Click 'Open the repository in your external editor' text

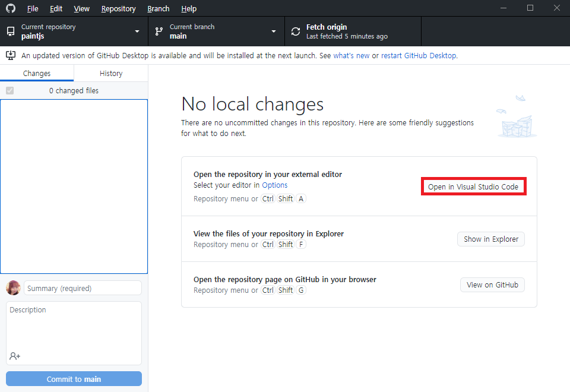point(268,174)
